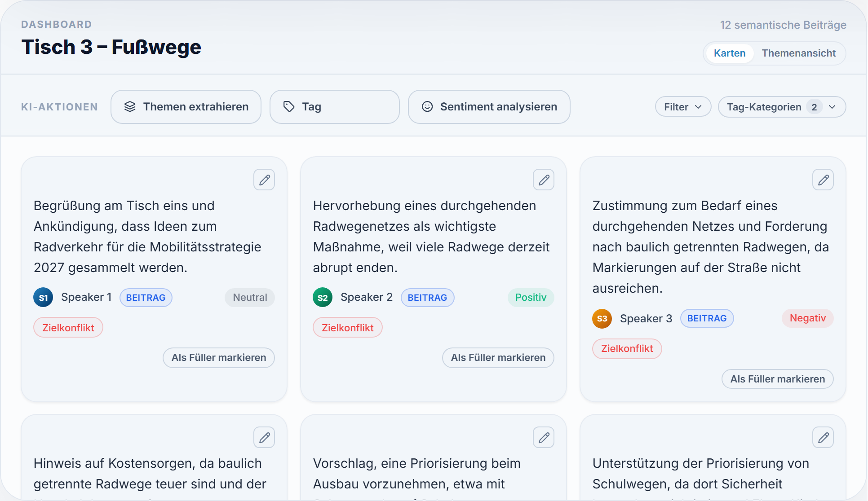Click the KI-AKTIONEN label
This screenshot has height=501, width=868.
pos(59,107)
